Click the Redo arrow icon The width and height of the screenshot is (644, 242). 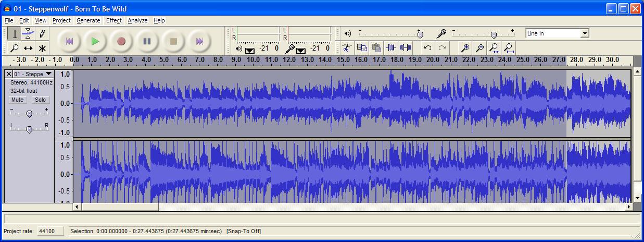point(442,48)
